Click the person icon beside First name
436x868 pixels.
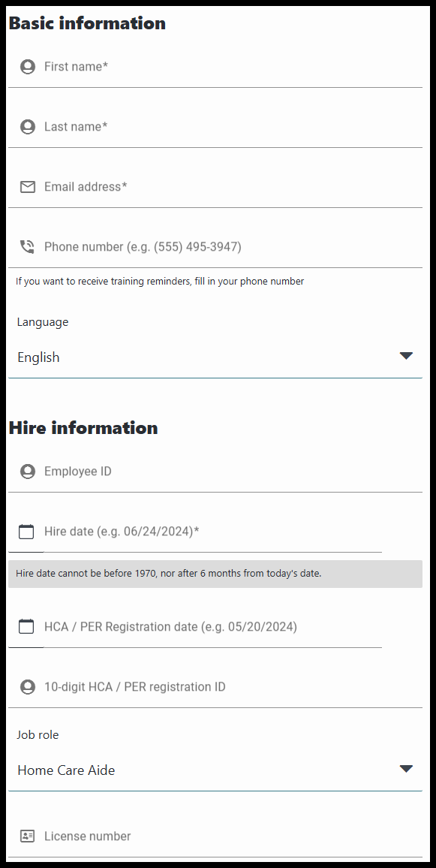[27, 67]
